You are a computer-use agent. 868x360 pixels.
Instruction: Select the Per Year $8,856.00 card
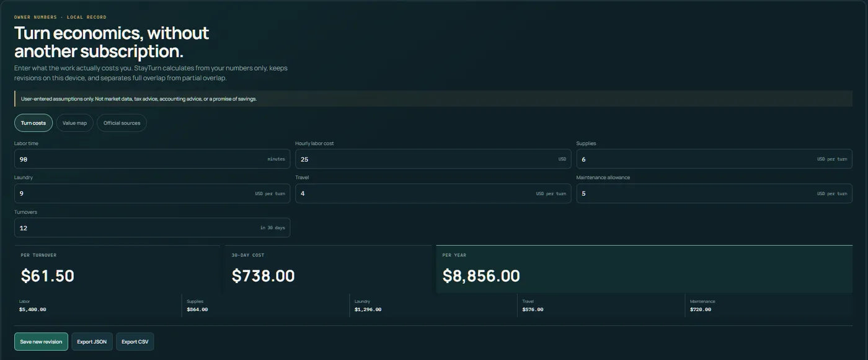coord(644,269)
